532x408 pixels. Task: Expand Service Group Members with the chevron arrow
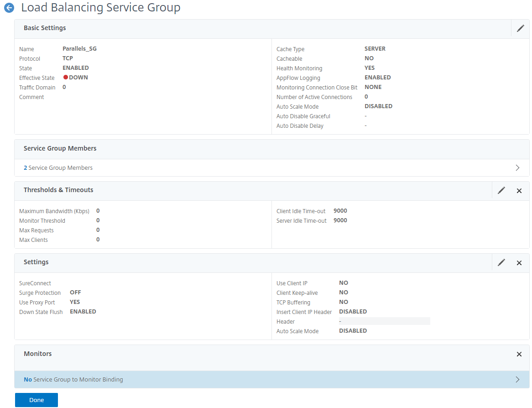(x=517, y=167)
